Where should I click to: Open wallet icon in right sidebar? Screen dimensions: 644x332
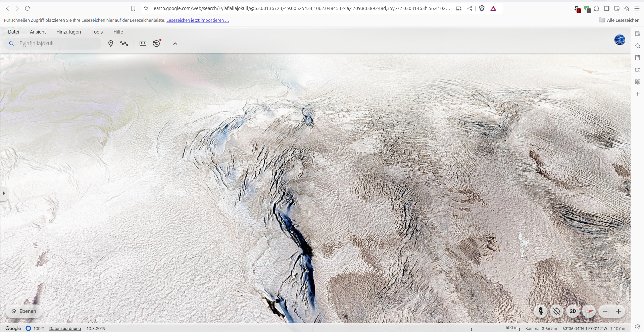pyautogui.click(x=638, y=34)
